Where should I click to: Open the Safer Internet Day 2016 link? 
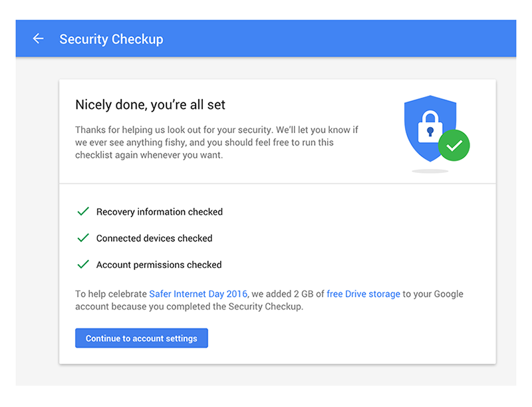[x=198, y=294]
